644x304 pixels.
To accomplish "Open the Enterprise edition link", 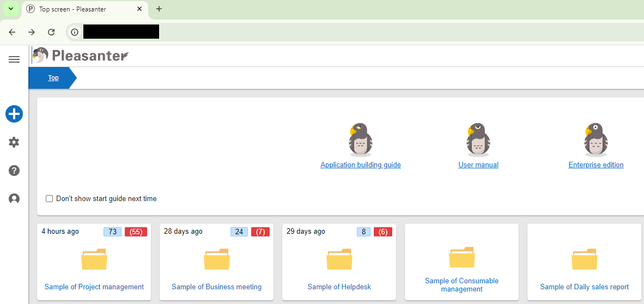I will (596, 165).
